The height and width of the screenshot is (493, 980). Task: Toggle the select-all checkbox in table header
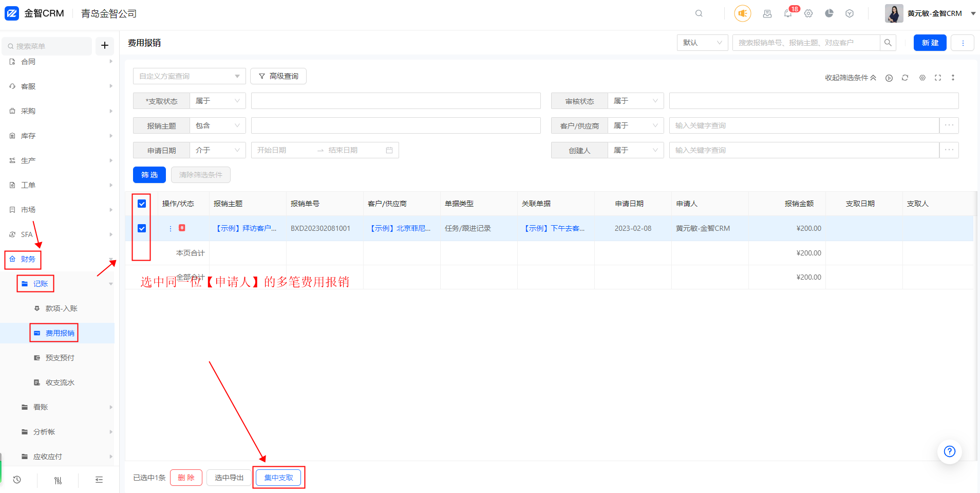click(x=142, y=204)
